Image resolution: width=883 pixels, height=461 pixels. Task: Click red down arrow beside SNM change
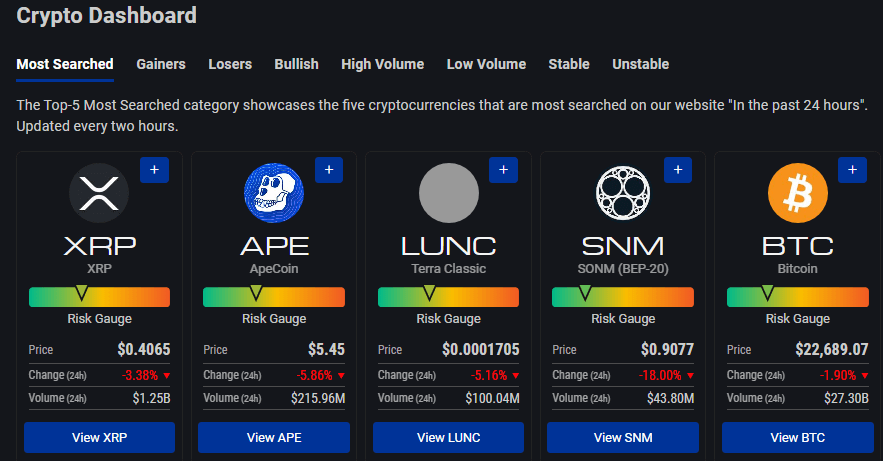[690, 375]
